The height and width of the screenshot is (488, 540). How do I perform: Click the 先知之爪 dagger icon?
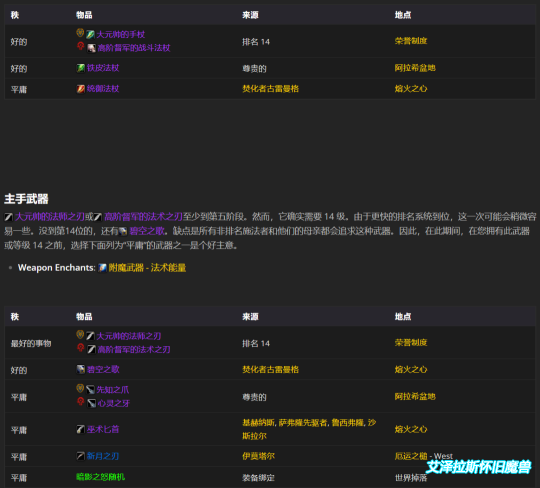point(90,390)
